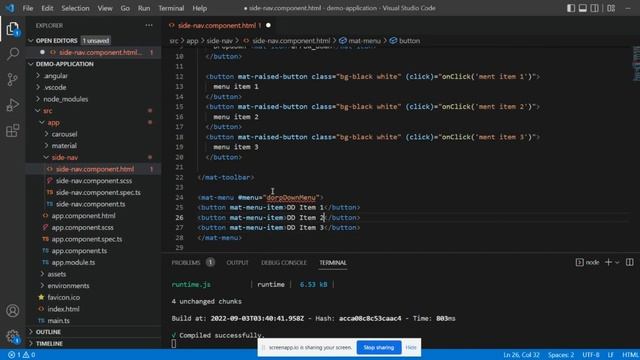
Task: Click the new terminal plus icon
Action: [608, 262]
